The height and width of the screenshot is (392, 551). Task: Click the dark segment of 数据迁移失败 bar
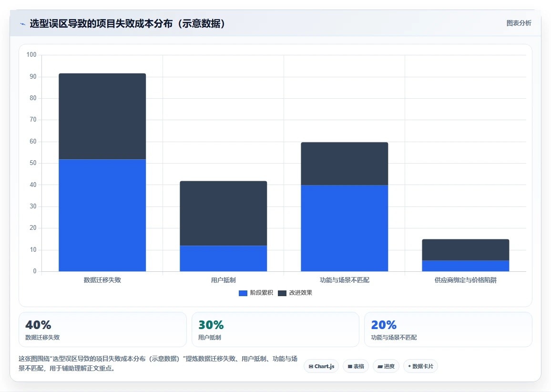click(x=102, y=116)
